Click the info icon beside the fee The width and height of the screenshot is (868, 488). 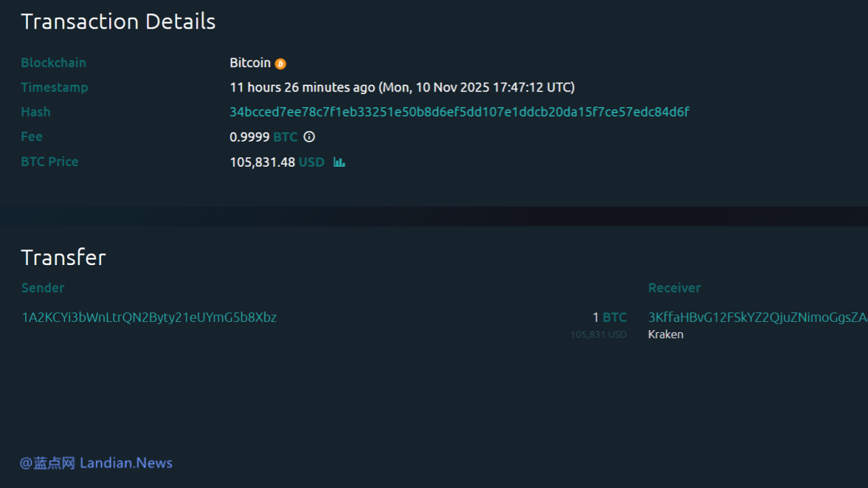click(309, 137)
